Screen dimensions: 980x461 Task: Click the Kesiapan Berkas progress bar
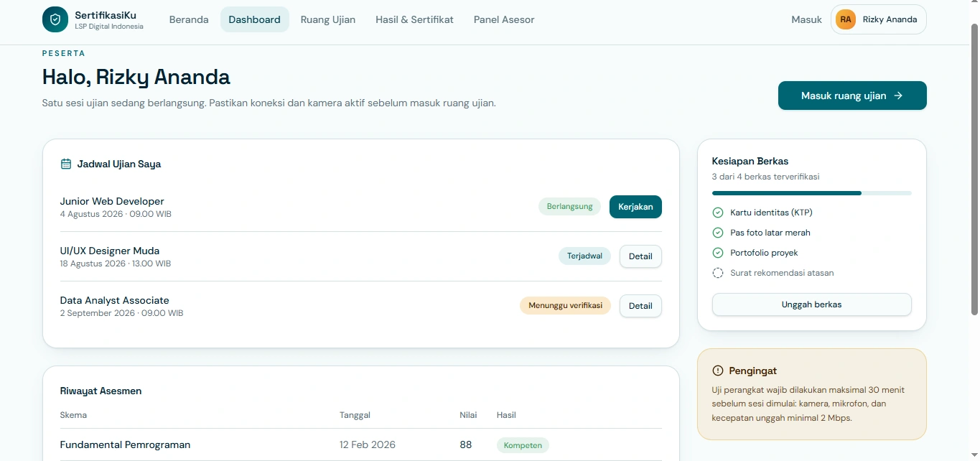[811, 193]
